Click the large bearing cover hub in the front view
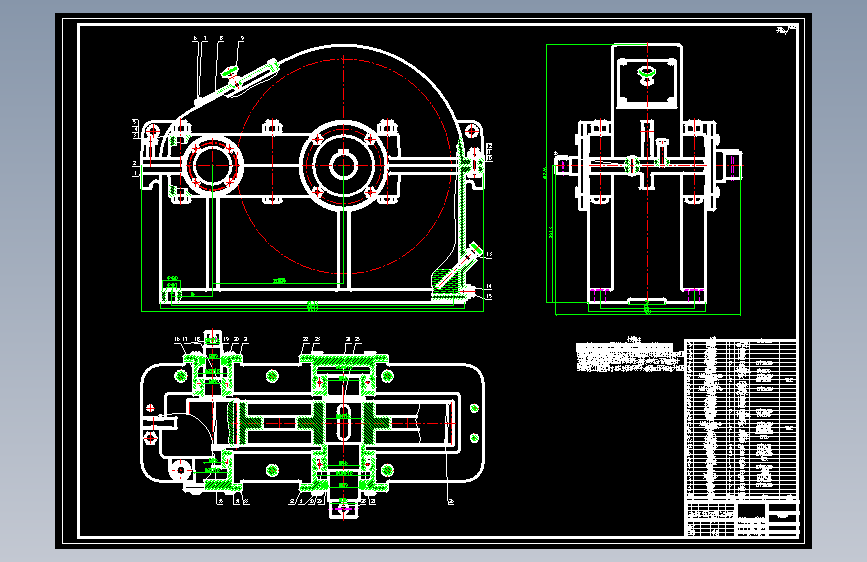This screenshot has width=867, height=562. [x=343, y=165]
